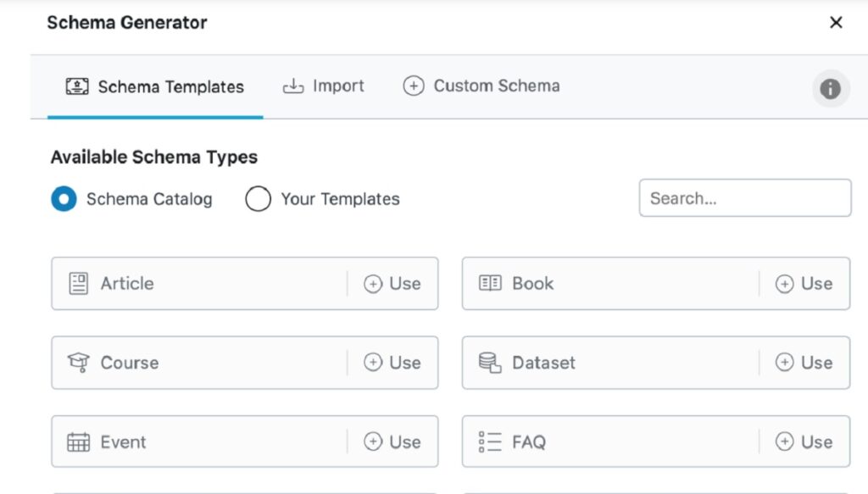Open the Custom Schema tab

(481, 86)
